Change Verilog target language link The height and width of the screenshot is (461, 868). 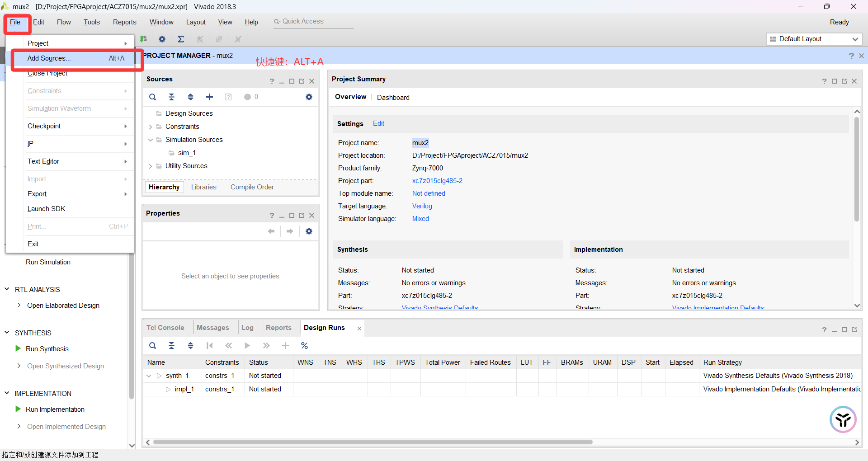(x=422, y=206)
